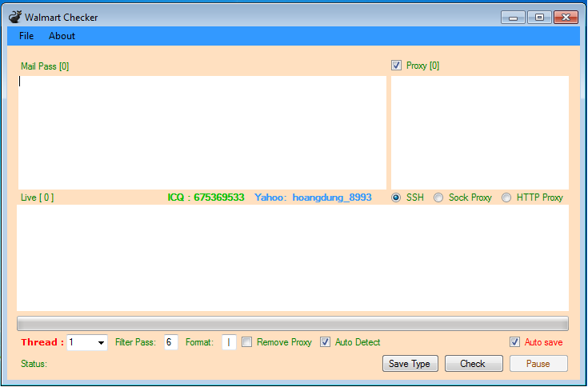Click the red Thread : label
The width and height of the screenshot is (588, 387).
point(42,342)
